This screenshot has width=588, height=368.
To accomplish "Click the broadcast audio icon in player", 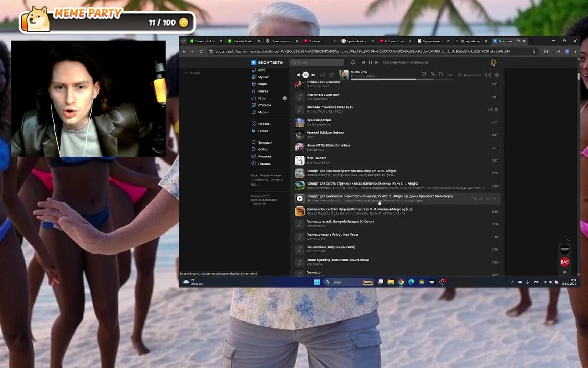I will click(x=488, y=75).
